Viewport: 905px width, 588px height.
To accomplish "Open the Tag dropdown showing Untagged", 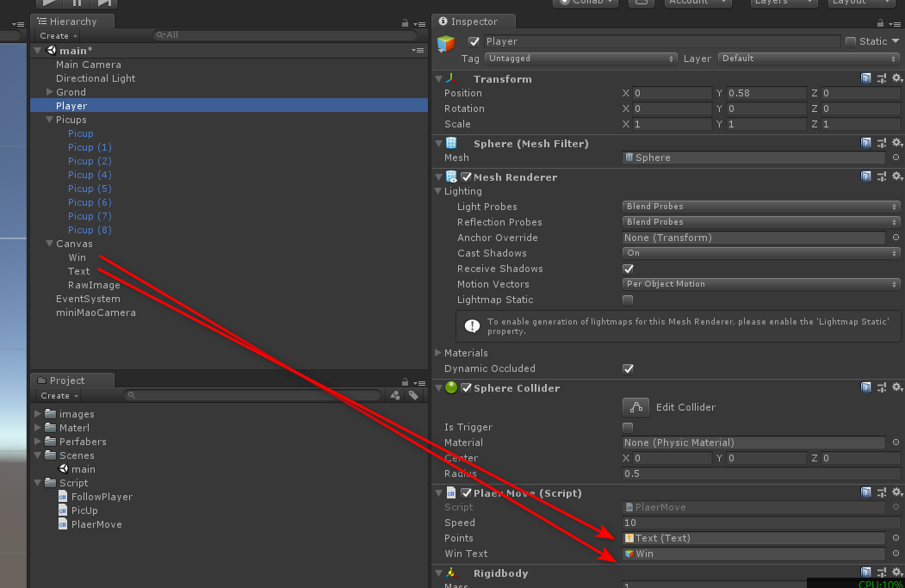I will (580, 59).
